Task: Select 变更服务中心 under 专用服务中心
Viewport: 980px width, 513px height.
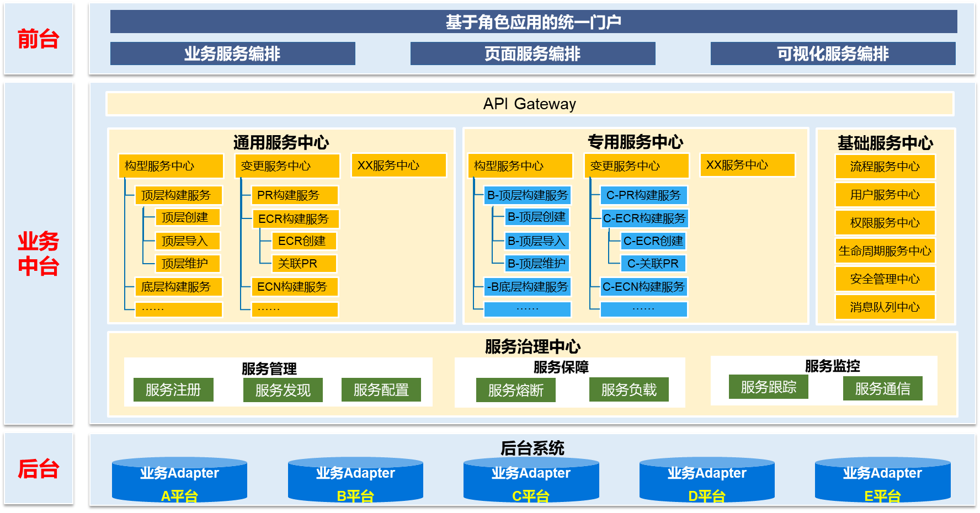Action: click(x=637, y=166)
